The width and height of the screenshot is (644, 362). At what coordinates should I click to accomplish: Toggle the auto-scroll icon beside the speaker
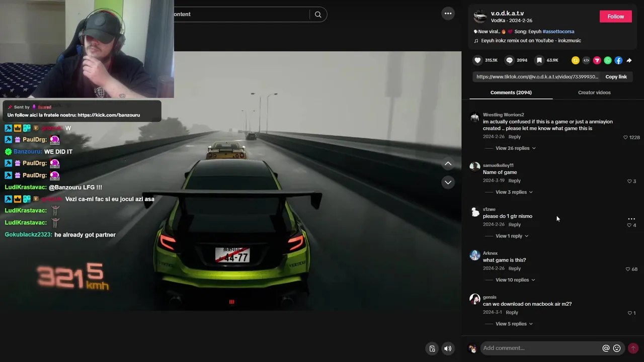[432, 348]
